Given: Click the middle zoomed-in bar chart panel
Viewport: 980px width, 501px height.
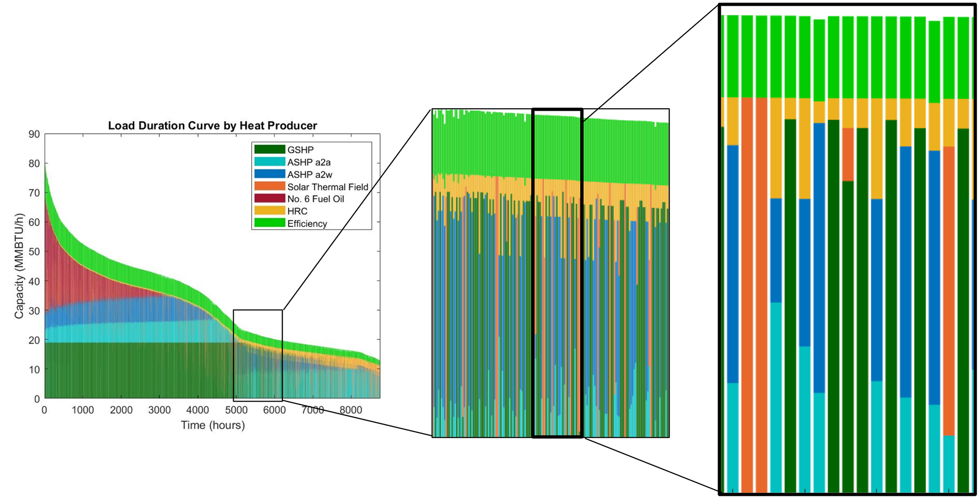Looking at the screenshot, I should click(550, 273).
